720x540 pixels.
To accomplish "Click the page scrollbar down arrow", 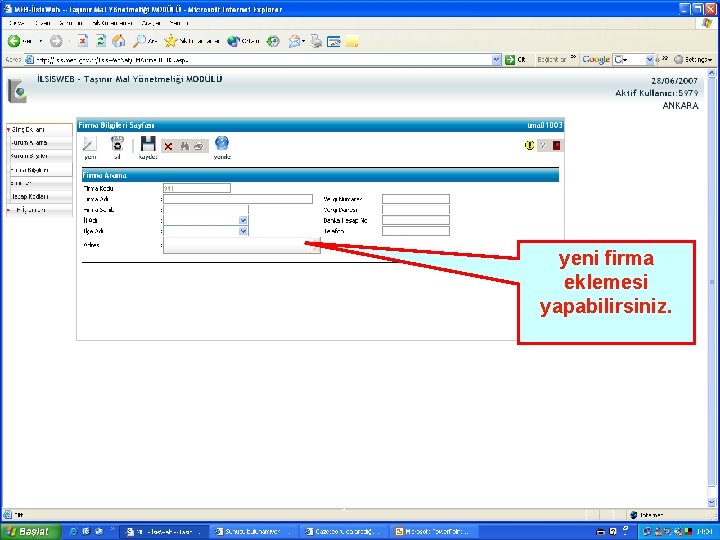I will 711,502.
